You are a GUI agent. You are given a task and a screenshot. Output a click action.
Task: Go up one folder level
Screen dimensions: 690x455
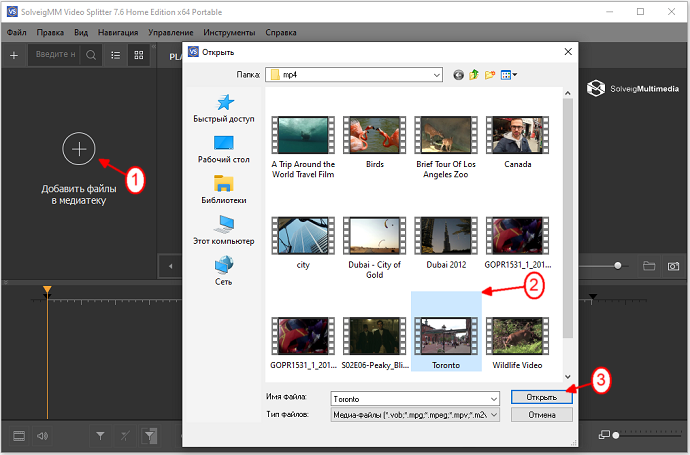pyautogui.click(x=474, y=75)
